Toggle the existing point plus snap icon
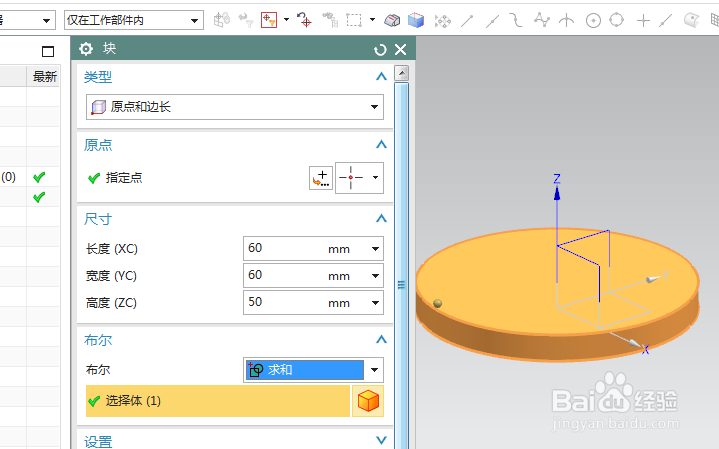 pos(643,20)
